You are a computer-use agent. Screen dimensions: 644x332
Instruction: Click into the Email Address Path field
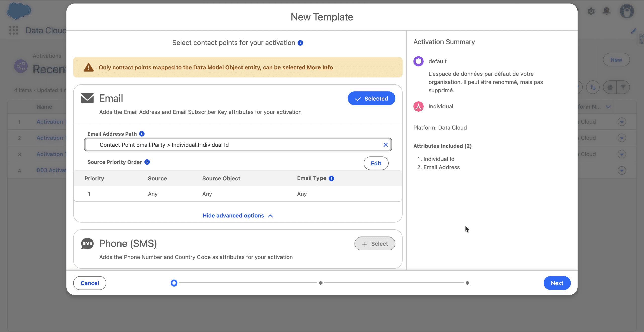(x=236, y=145)
